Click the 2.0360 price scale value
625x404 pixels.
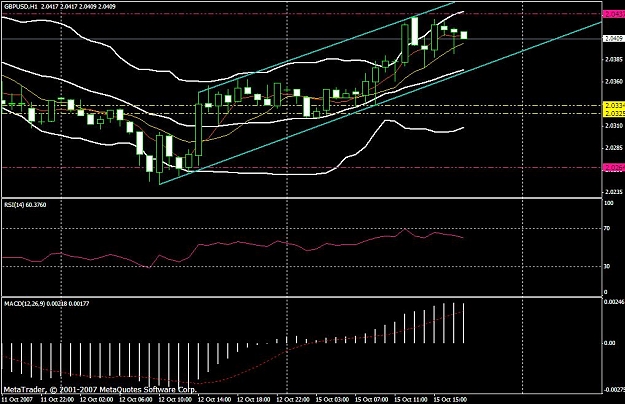coord(614,82)
